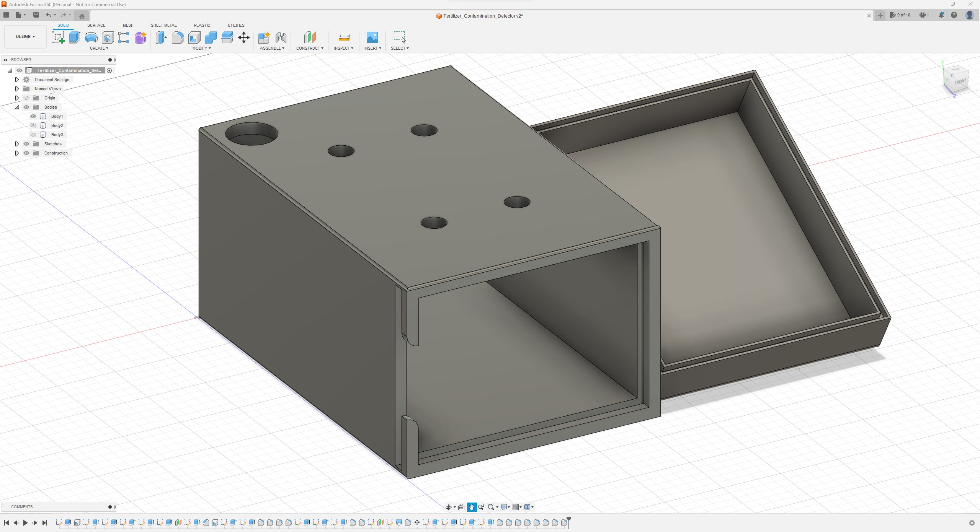980x532 pixels.
Task: Click the FRONT face of view cube
Action: (x=960, y=82)
